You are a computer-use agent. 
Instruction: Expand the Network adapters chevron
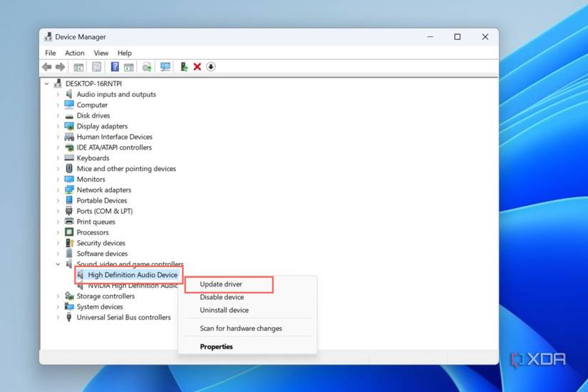[58, 190]
